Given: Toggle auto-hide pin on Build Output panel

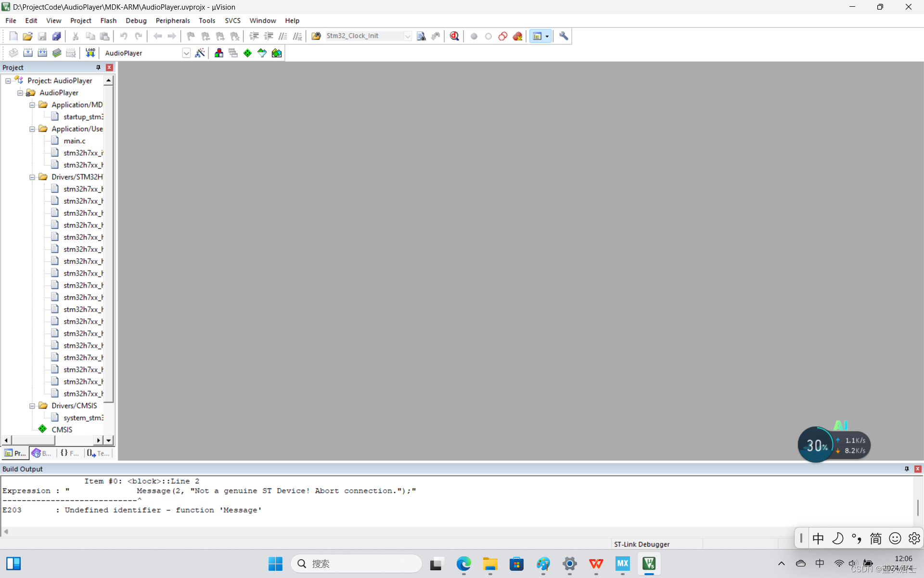Looking at the screenshot, I should point(907,469).
